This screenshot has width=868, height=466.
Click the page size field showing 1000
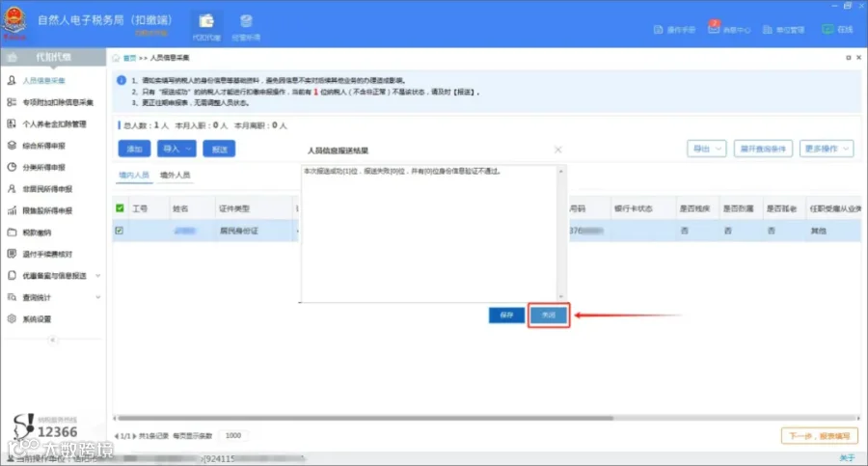233,436
